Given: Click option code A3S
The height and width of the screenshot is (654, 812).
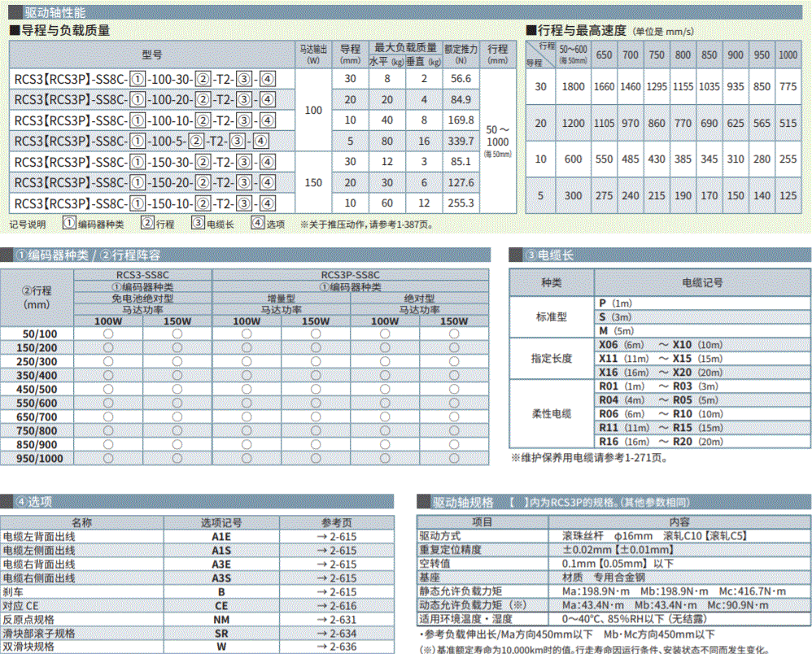Looking at the screenshot, I should click(221, 578).
